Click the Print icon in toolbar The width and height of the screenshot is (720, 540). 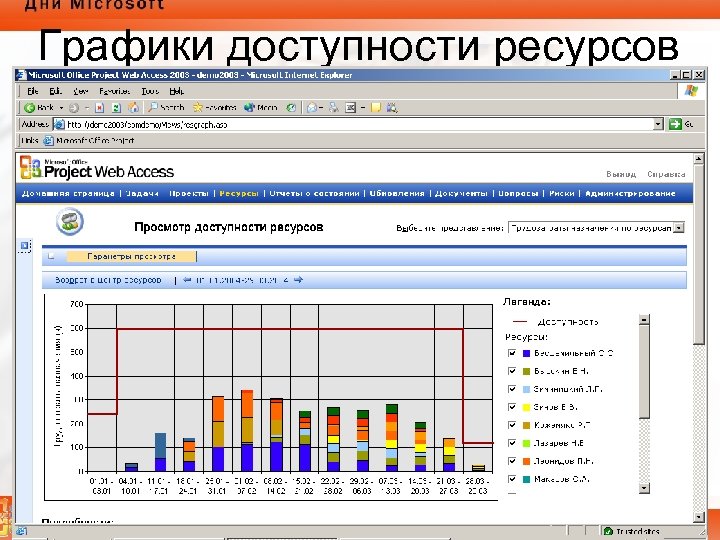coord(334,108)
